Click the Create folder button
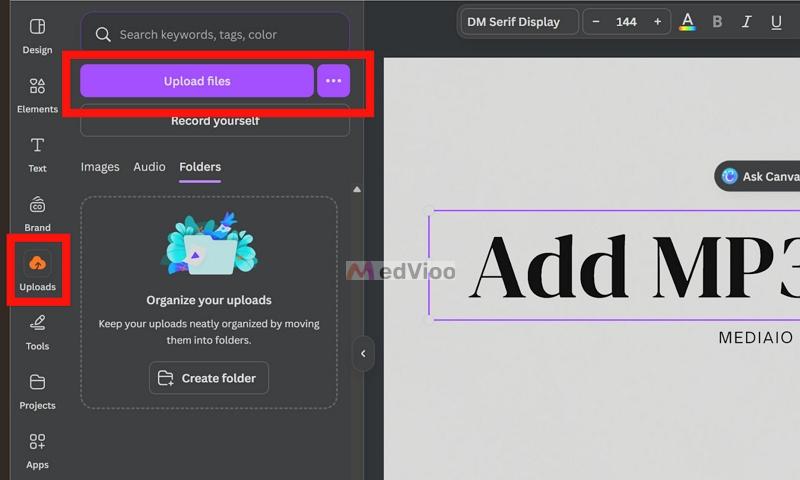 click(209, 378)
